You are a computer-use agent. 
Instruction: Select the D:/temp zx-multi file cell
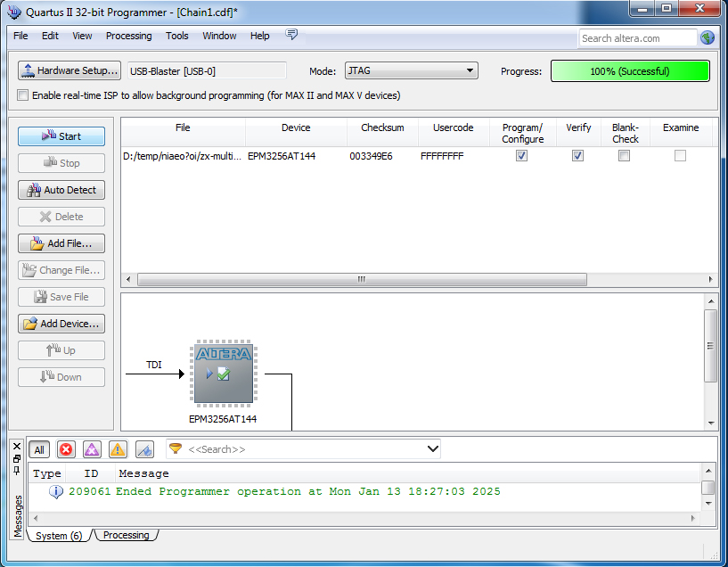pos(183,156)
